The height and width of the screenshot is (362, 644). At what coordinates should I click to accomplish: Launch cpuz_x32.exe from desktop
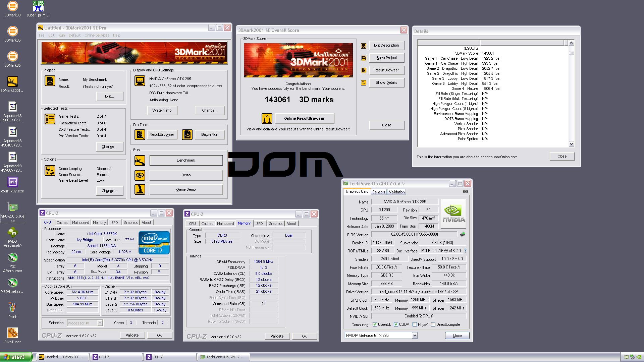click(12, 185)
